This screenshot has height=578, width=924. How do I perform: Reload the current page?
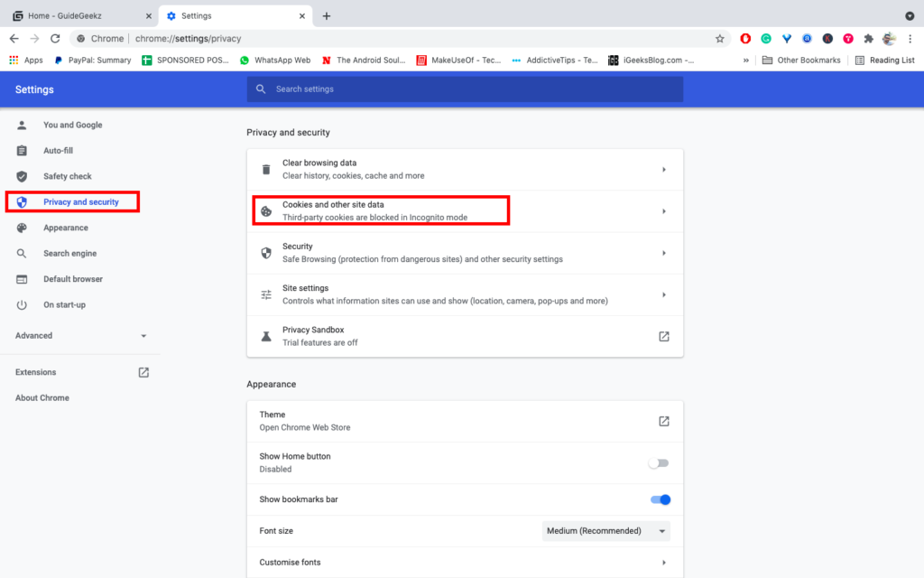pos(55,38)
